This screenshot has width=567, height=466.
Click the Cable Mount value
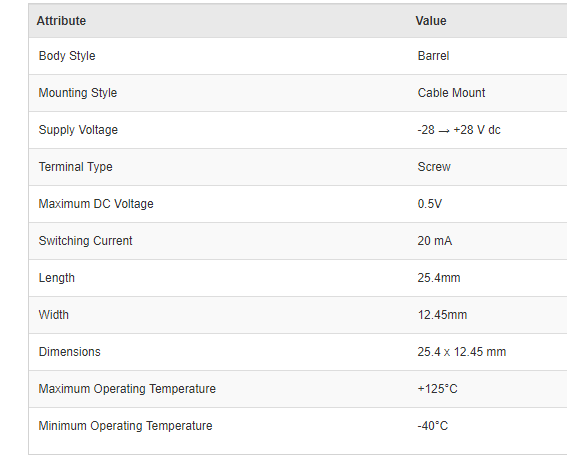451,93
